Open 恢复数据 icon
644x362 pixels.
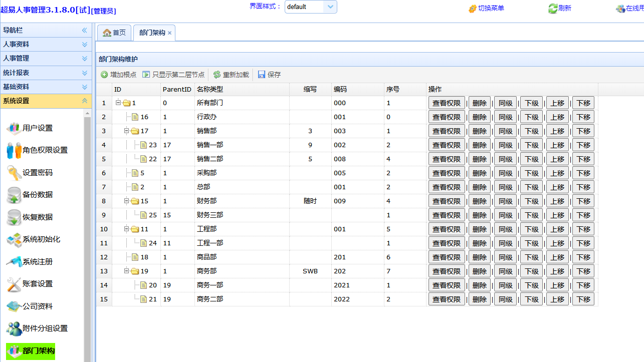14,217
